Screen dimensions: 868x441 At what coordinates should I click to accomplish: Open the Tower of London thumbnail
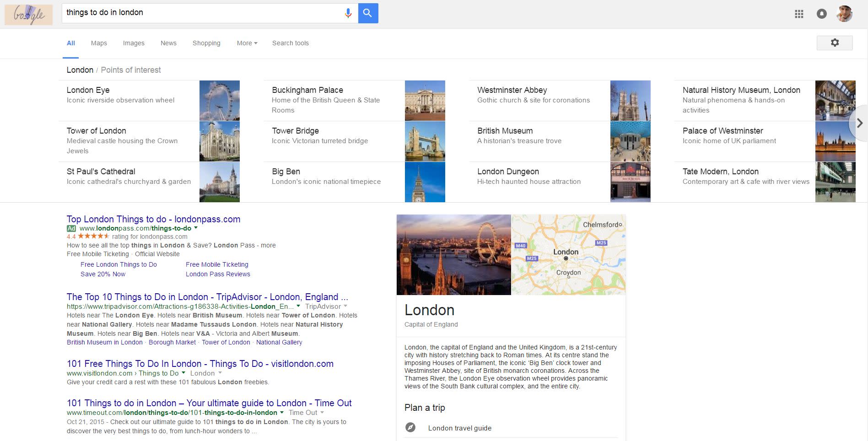220,141
